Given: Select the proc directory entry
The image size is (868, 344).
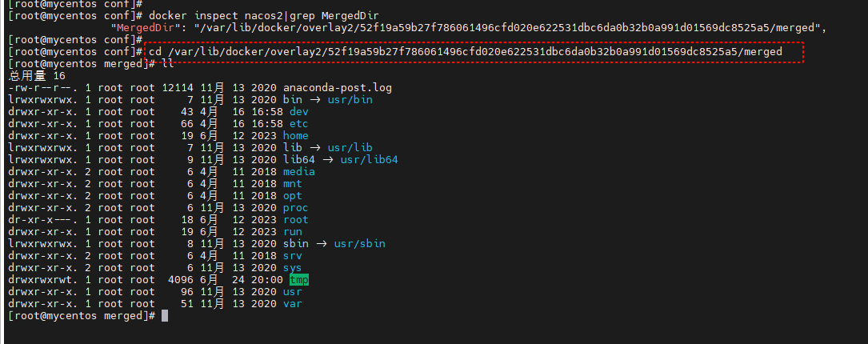Looking at the screenshot, I should (x=296, y=208).
